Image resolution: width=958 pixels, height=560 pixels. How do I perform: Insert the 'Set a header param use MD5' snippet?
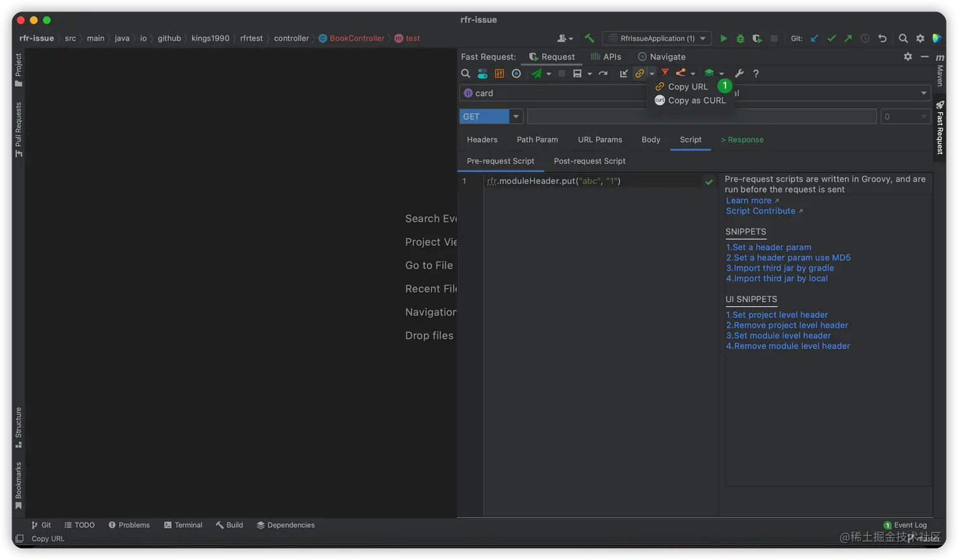pos(788,258)
